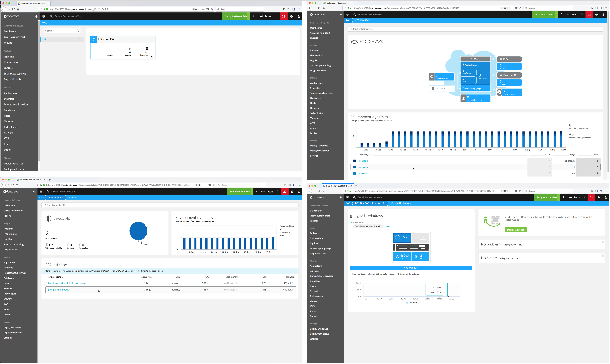Collapse sidebar arrow in Availability Zone window

[x=34, y=192]
